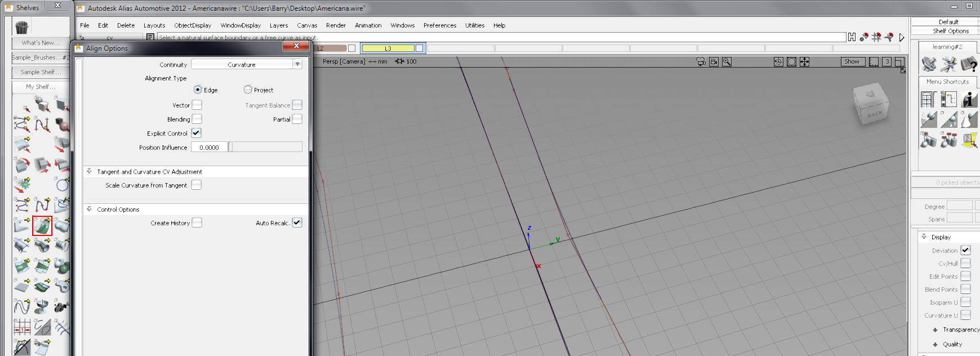The width and height of the screenshot is (980, 356).
Task: Collapse the Control Options section
Action: coord(89,209)
